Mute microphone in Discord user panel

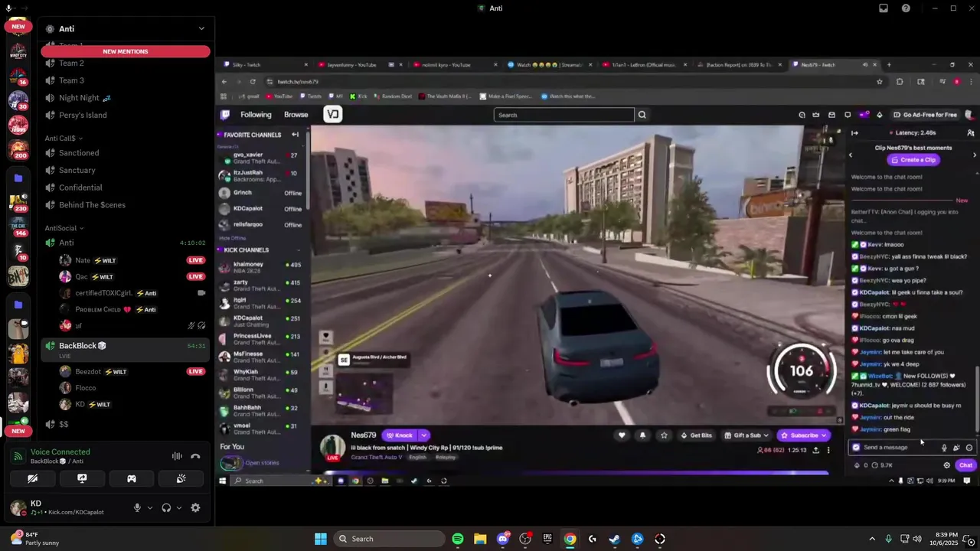pyautogui.click(x=137, y=507)
